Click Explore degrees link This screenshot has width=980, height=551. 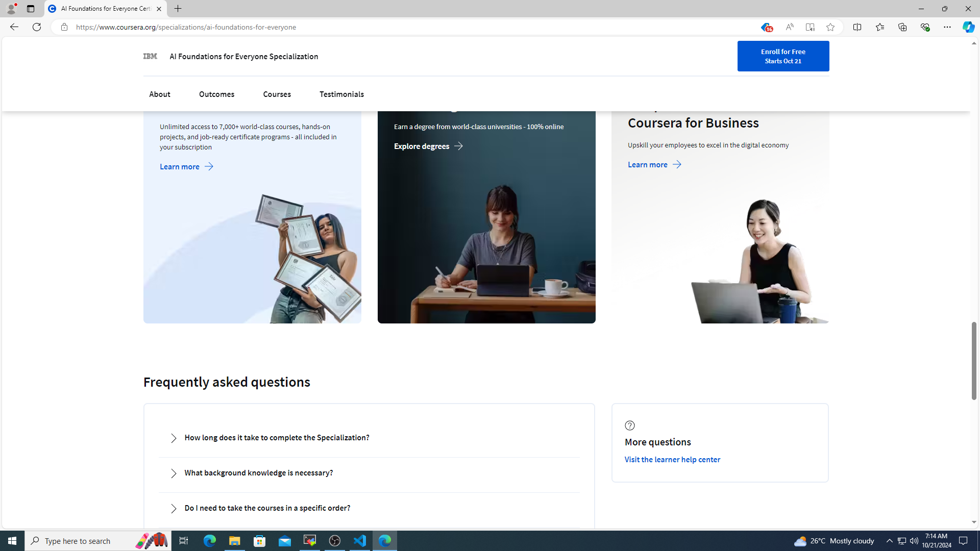pos(429,146)
